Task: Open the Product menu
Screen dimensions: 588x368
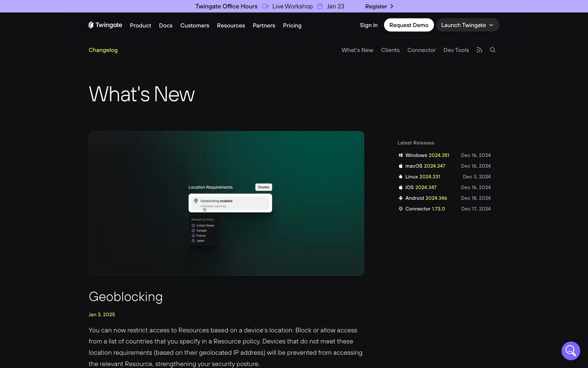Action: point(140,25)
